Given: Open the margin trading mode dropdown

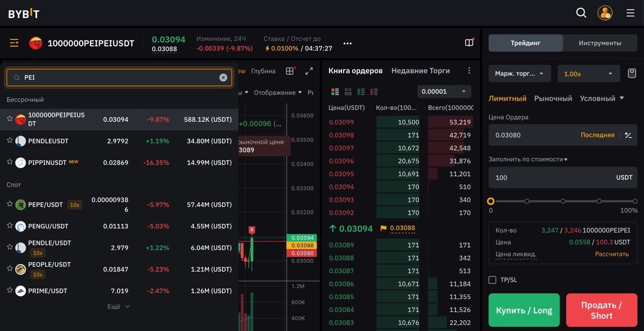Looking at the screenshot, I should pyautogui.click(x=521, y=73).
